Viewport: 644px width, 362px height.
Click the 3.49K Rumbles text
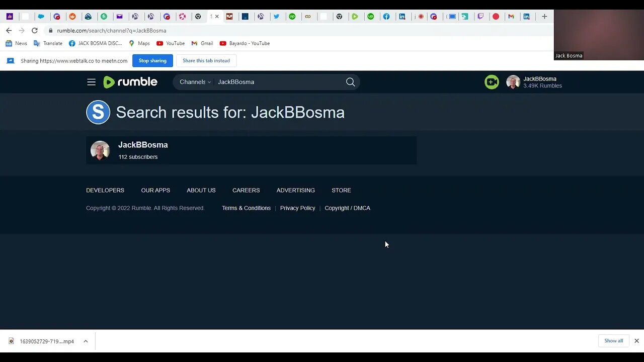click(x=542, y=86)
